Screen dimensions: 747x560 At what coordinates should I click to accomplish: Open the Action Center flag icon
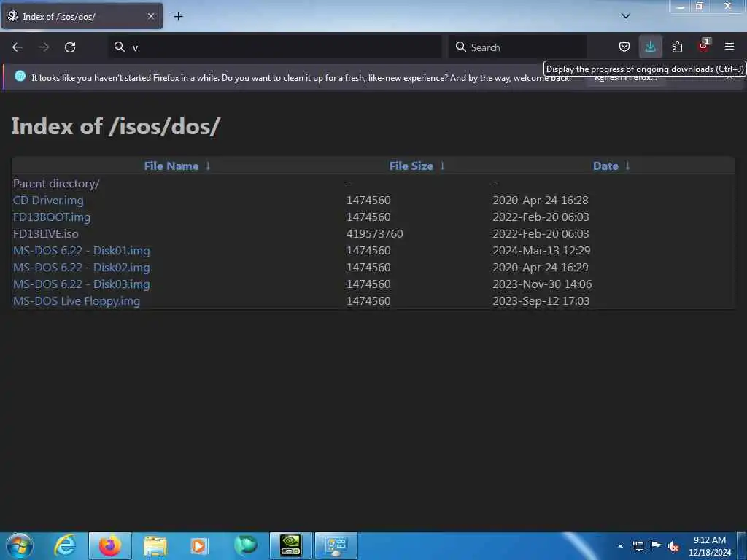click(656, 546)
